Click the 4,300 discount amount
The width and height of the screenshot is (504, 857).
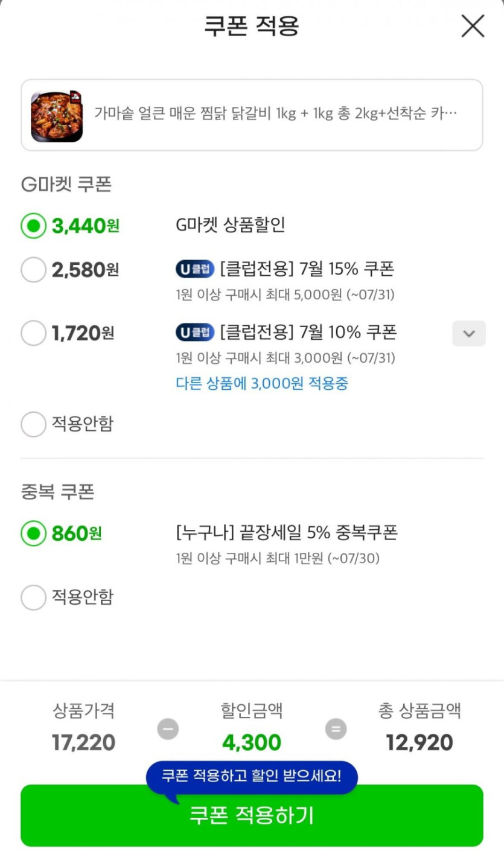click(x=252, y=743)
